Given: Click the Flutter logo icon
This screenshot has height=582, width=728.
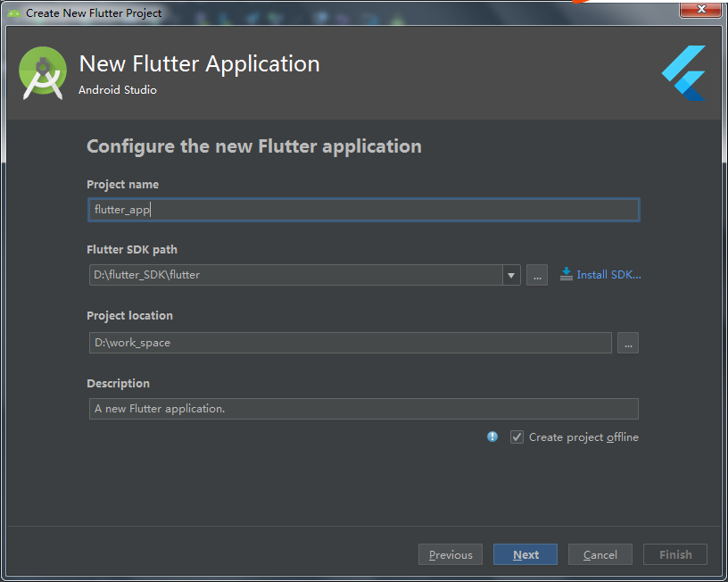Looking at the screenshot, I should [x=683, y=73].
